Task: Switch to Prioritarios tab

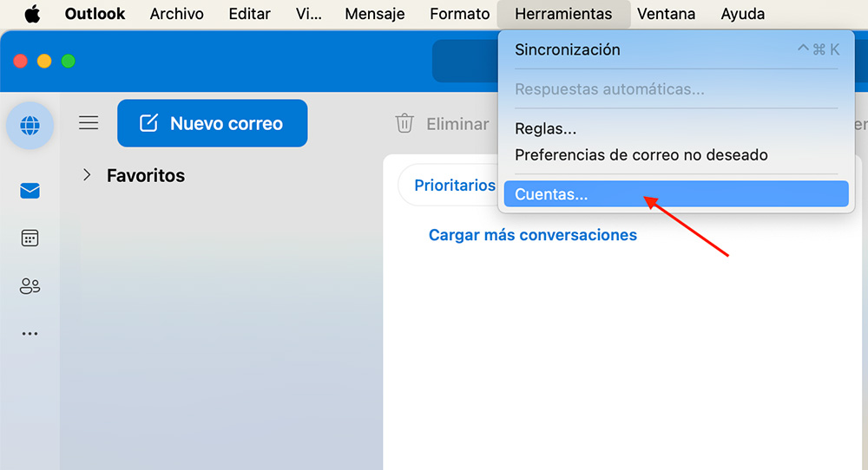Action: click(x=455, y=186)
